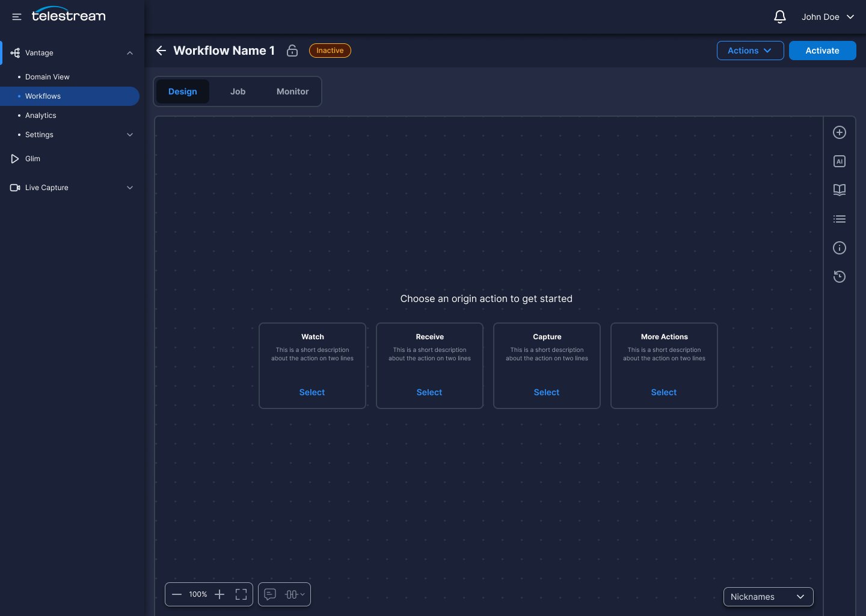The height and width of the screenshot is (616, 866).
Task: Show the workflow info panel icon
Action: 840,248
